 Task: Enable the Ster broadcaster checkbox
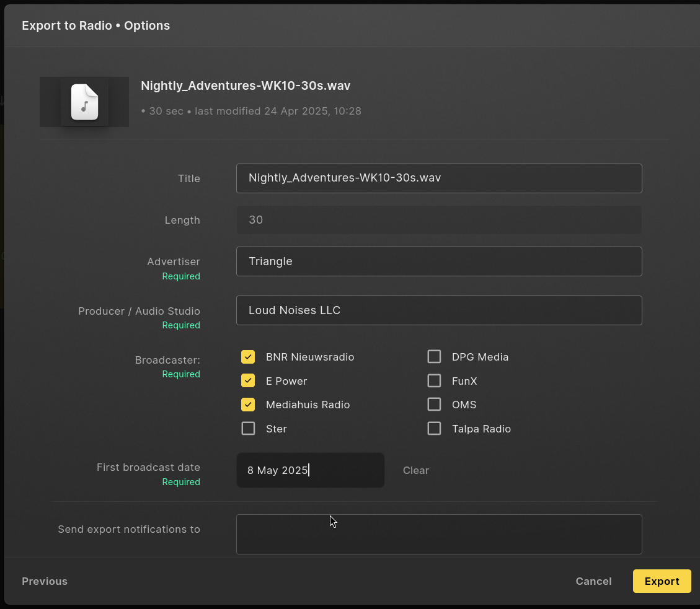[x=248, y=429]
